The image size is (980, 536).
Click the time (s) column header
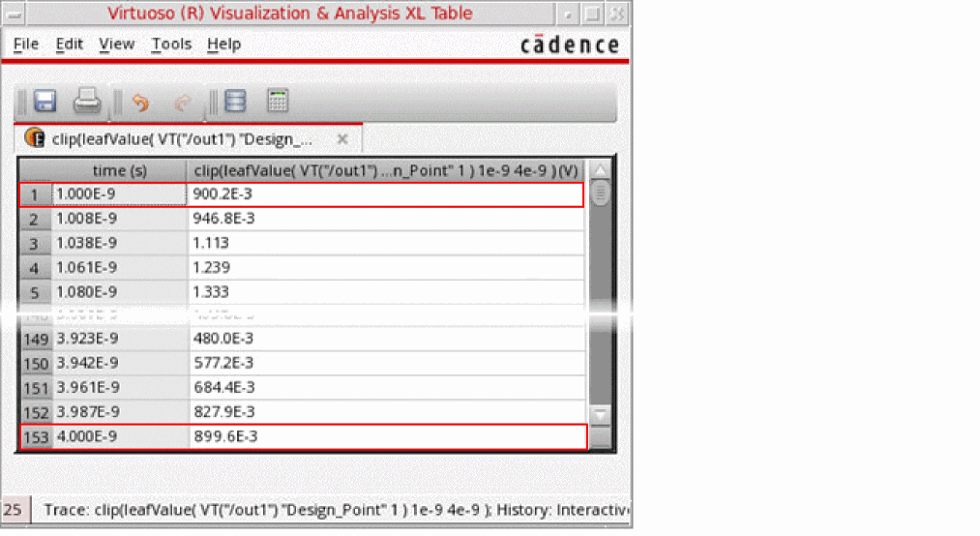119,170
